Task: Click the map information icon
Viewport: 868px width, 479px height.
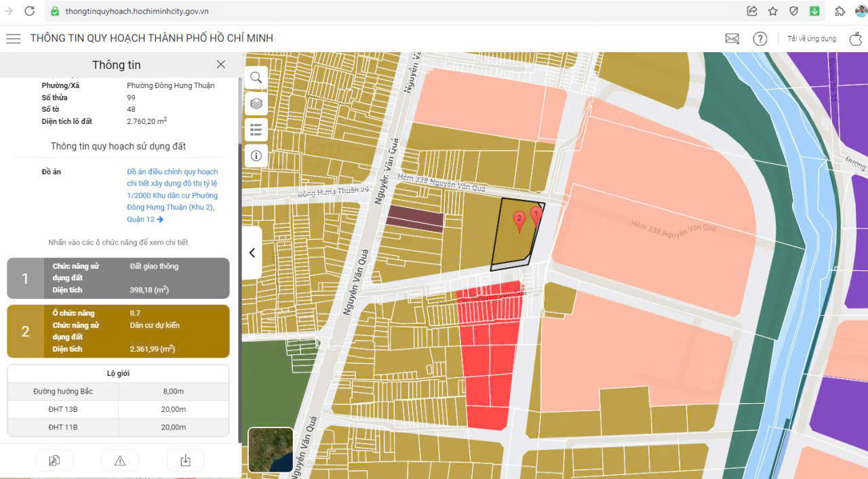Action: [x=256, y=155]
